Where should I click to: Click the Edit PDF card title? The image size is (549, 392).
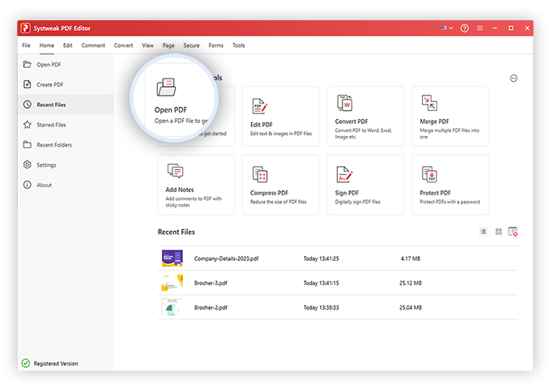click(262, 125)
